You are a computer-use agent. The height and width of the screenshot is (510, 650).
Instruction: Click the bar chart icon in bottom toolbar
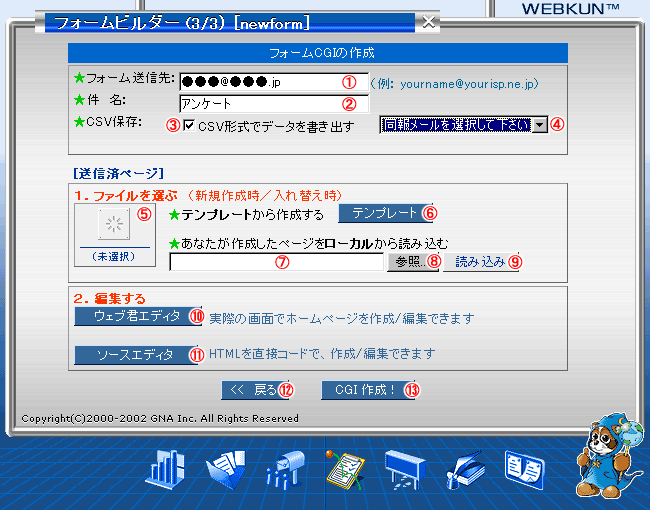[x=167, y=468]
